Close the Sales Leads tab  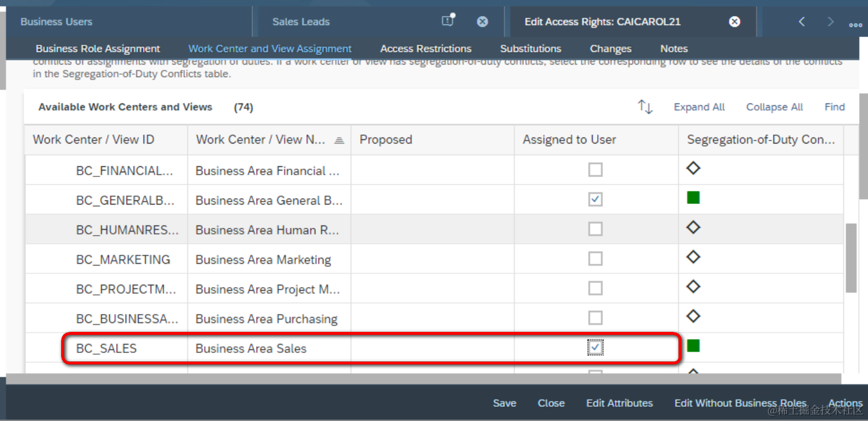482,22
